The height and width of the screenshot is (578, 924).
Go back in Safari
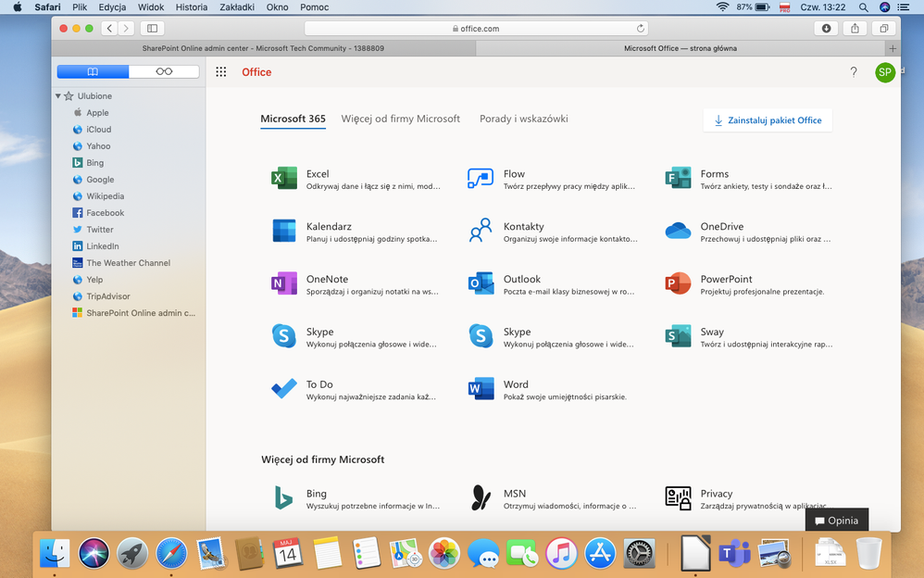click(109, 29)
